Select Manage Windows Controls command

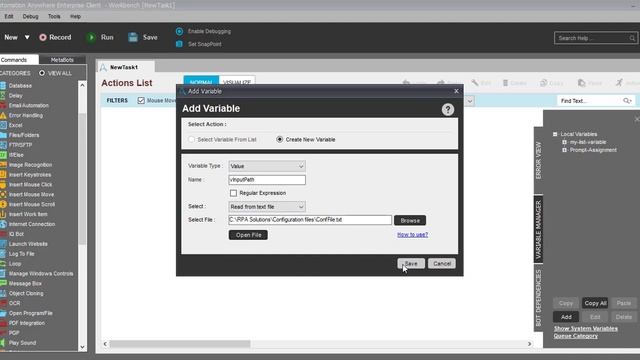tap(41, 273)
